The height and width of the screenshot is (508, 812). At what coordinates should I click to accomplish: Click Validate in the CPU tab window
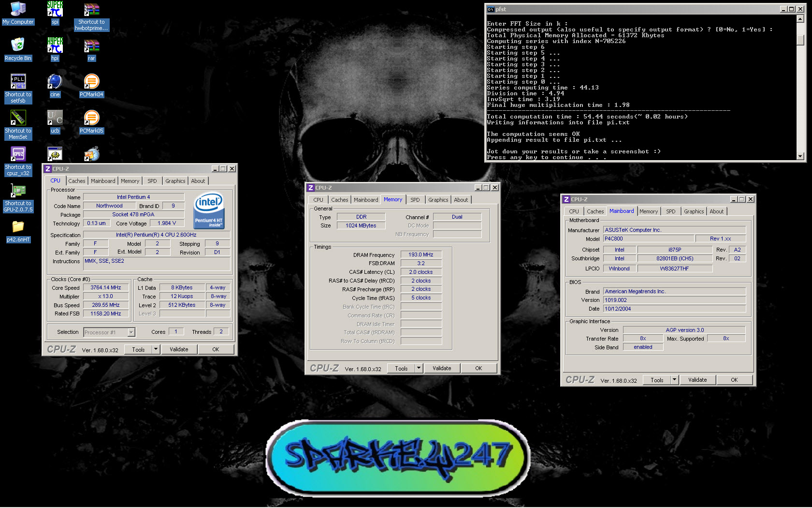(x=179, y=349)
